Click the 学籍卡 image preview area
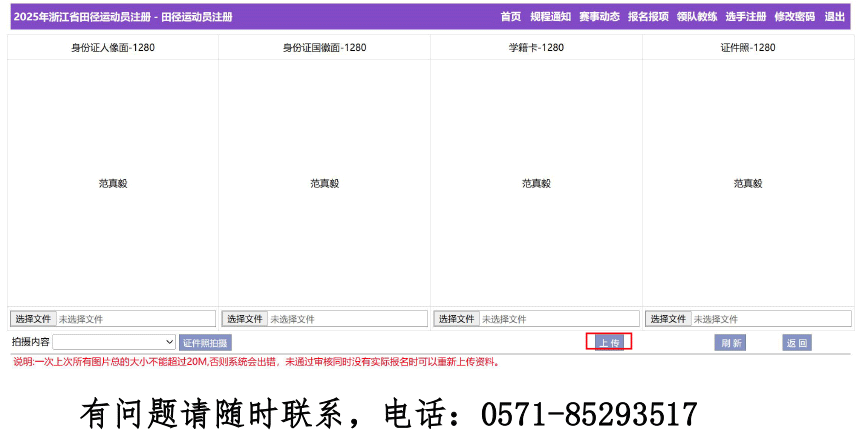Viewport: 865px width, 430px height. point(536,183)
